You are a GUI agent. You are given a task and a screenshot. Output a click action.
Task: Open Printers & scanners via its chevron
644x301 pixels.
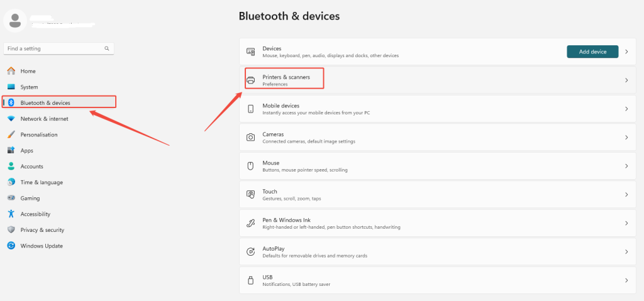click(626, 80)
